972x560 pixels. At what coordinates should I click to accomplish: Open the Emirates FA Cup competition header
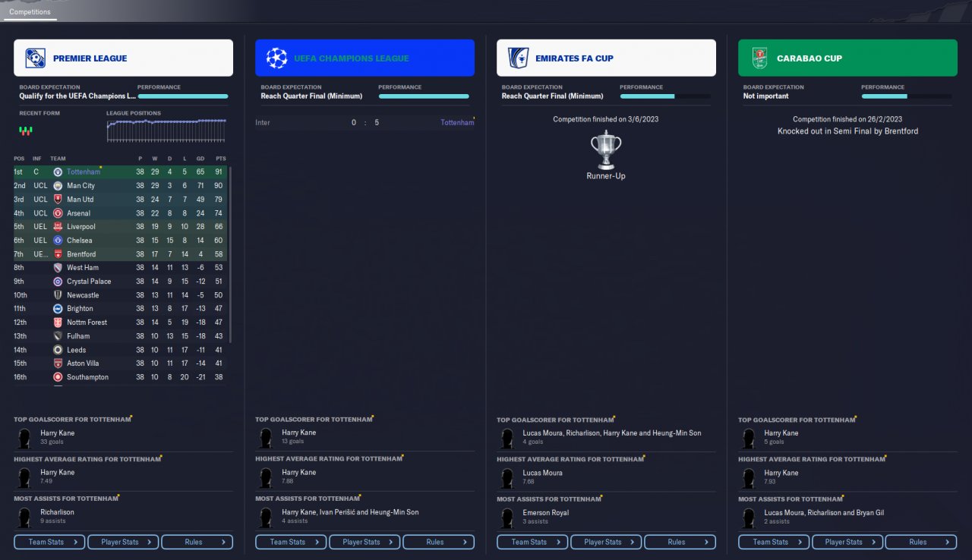[606, 58]
